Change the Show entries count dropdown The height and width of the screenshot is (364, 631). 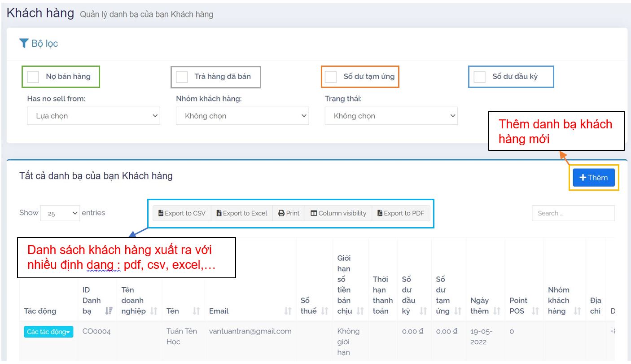point(60,214)
